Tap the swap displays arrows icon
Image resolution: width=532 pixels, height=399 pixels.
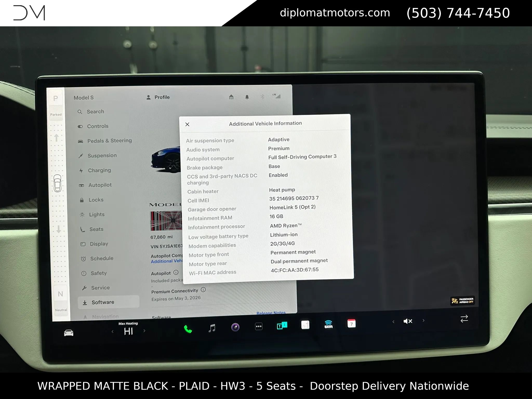464,319
